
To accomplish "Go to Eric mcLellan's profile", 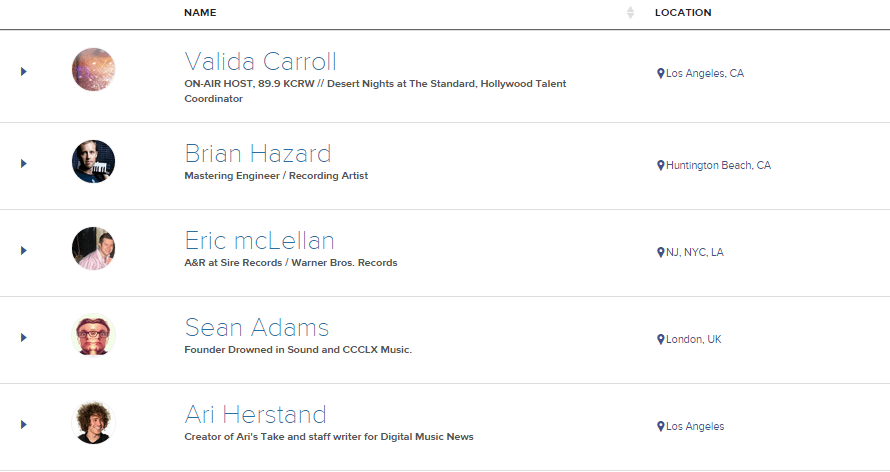I will point(259,240).
